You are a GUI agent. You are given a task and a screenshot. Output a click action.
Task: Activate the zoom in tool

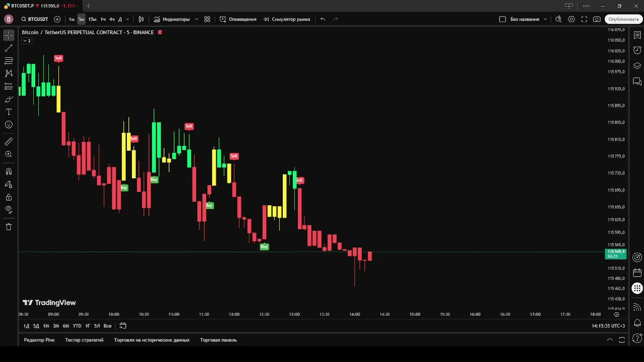pos(9,154)
